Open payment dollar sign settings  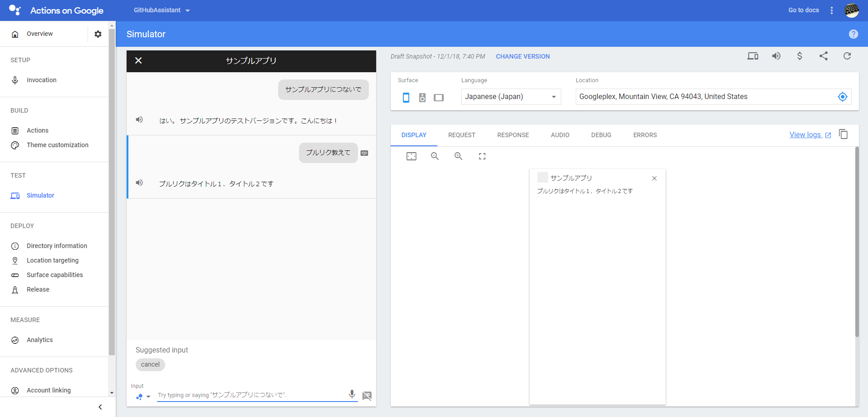click(x=800, y=56)
